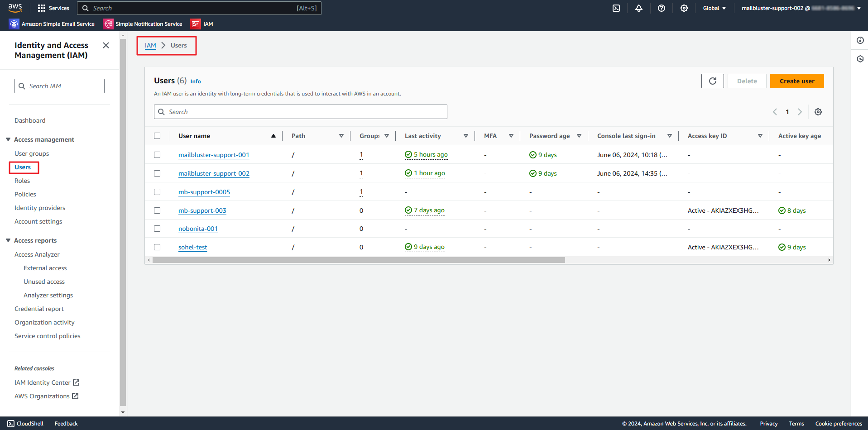Click the help question mark icon
This screenshot has height=430, width=868.
(x=662, y=8)
